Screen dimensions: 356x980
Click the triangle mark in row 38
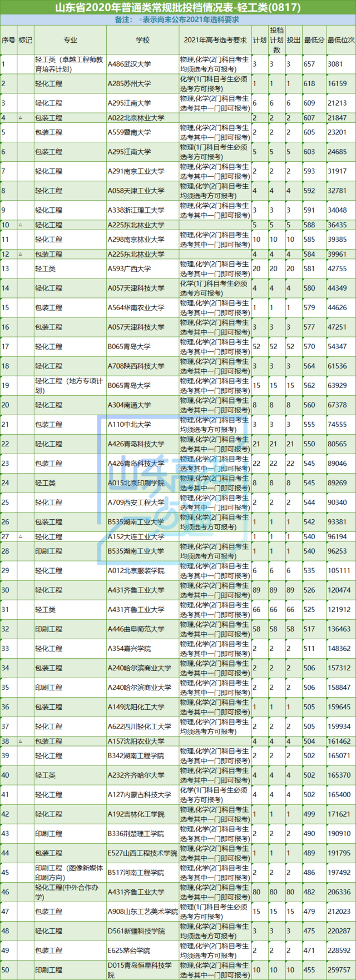[20, 742]
